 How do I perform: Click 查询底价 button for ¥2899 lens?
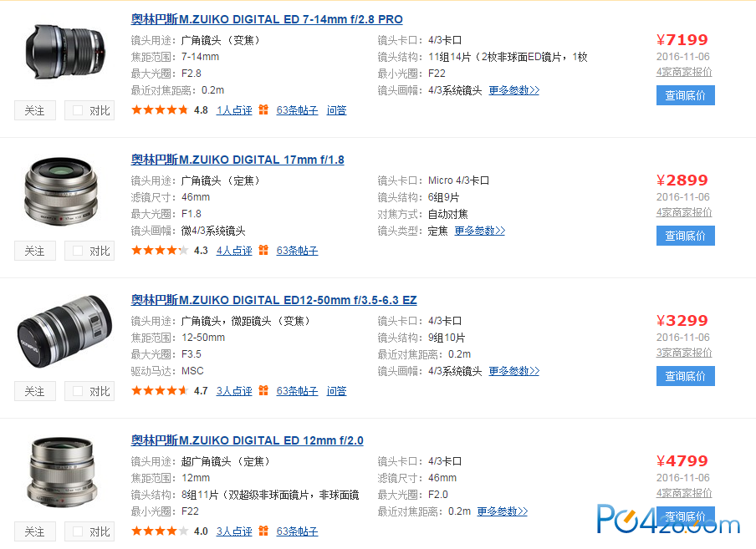coord(685,236)
